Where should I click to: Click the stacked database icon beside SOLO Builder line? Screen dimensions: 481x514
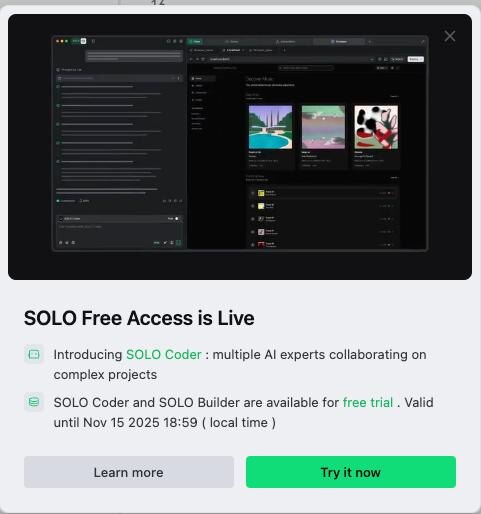34,402
